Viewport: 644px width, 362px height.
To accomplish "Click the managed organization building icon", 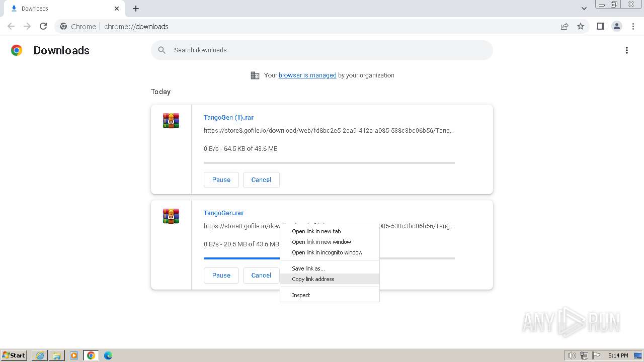I will point(255,75).
